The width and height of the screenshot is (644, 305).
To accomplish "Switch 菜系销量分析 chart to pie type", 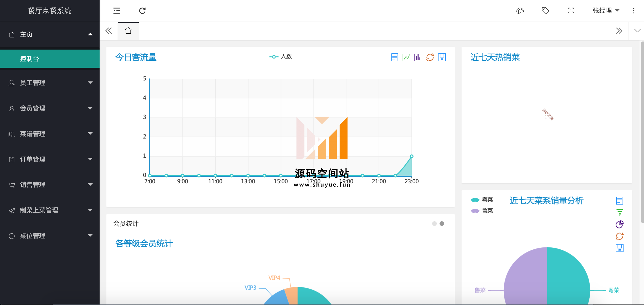I will 619,224.
